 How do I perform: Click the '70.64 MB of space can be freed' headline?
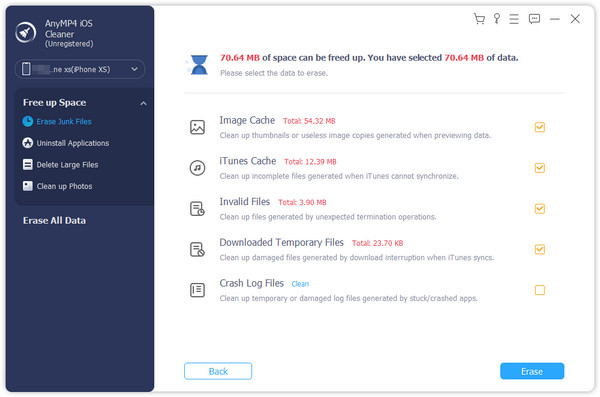pyautogui.click(x=369, y=58)
